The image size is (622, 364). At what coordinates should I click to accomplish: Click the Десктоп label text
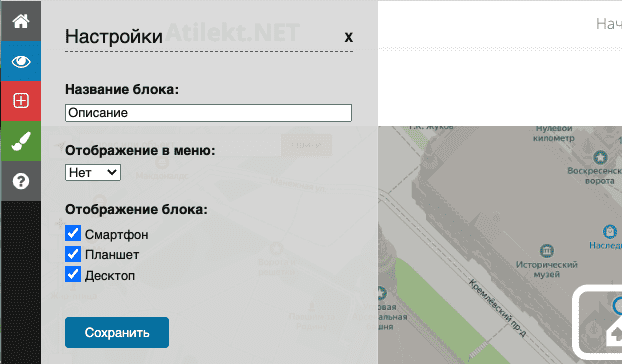(x=110, y=276)
